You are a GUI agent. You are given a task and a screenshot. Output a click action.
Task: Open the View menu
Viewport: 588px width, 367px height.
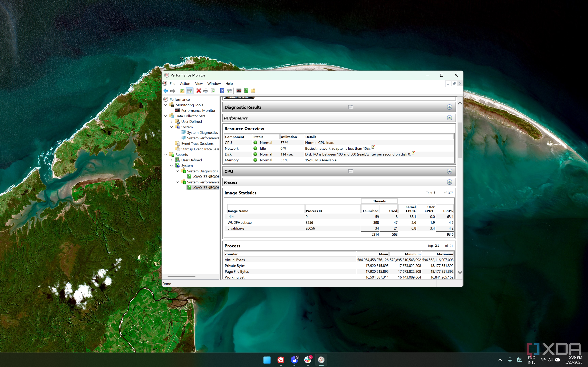[x=199, y=83]
